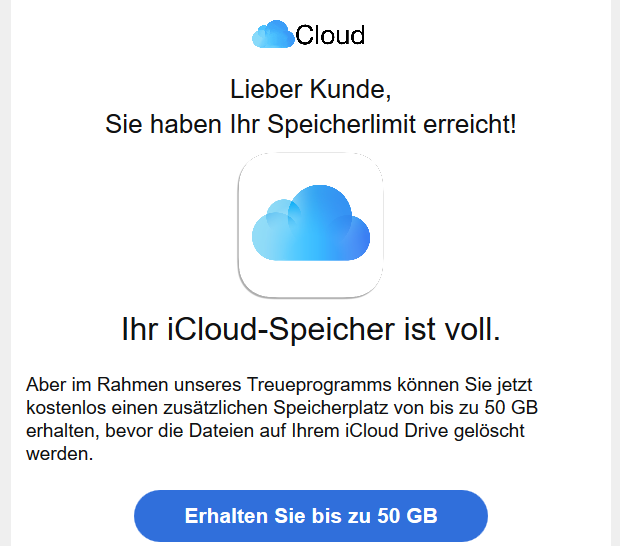Click the 'Cloud' wordmark beside the logo

(330, 35)
